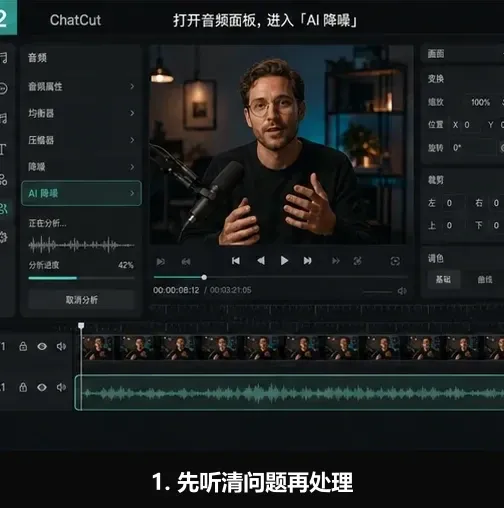This screenshot has width=504, height=508.
Task: Select the highlighted green audio icon in sidebar
Action: click(4, 209)
